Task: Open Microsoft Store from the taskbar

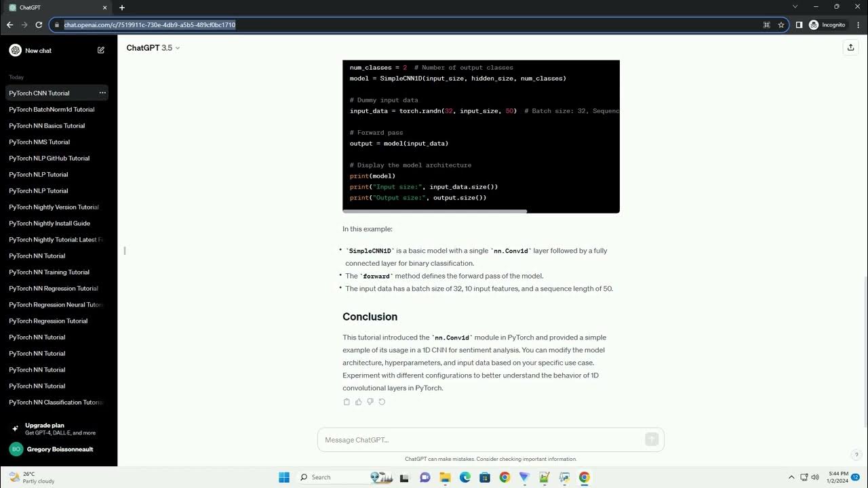Action: coord(485,477)
